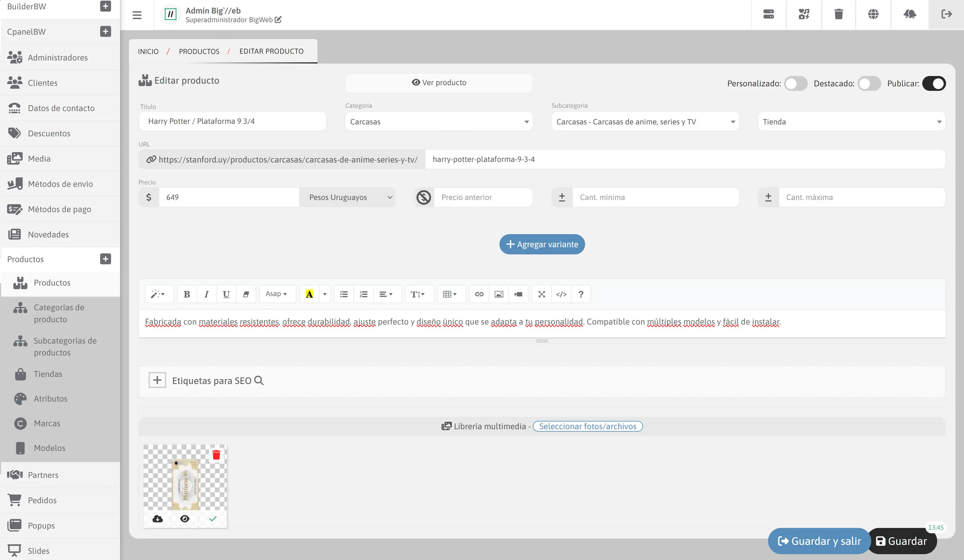Click the globe icon in top bar
964x560 pixels.
pyautogui.click(x=873, y=14)
